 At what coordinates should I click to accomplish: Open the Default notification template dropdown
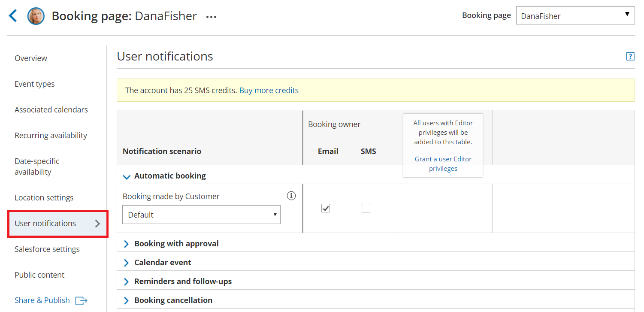pyautogui.click(x=201, y=215)
